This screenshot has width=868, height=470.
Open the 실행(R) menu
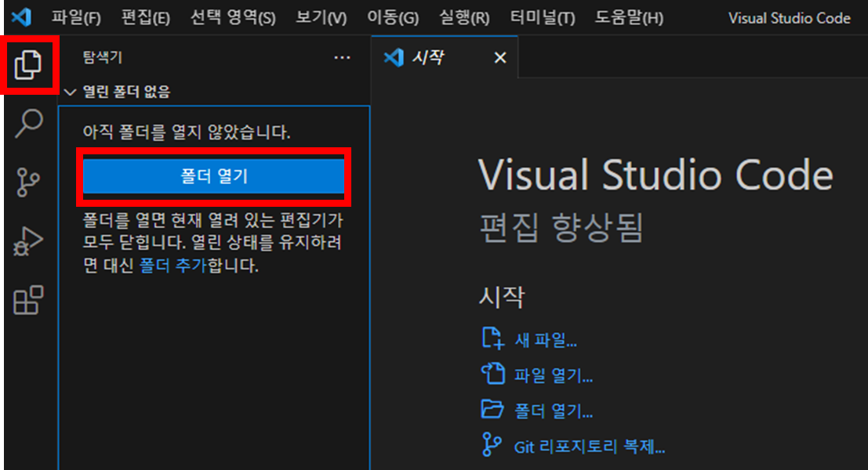464,18
